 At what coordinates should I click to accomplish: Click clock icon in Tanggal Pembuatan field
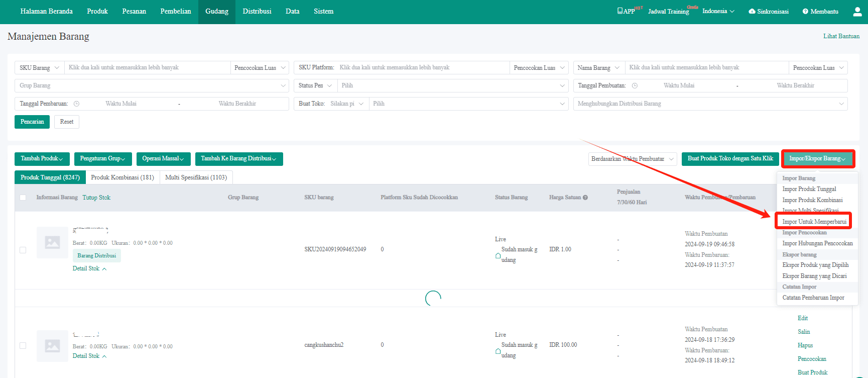pos(635,85)
